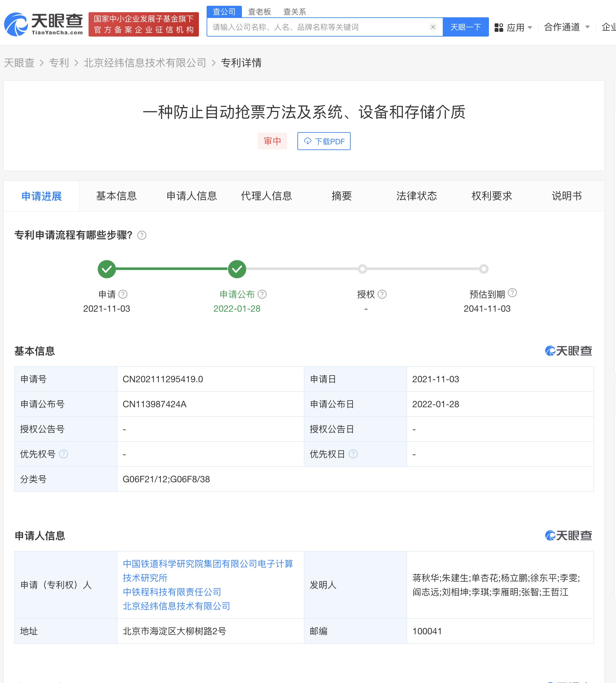Click the TianYanCha logo
616x683 pixels.
(43, 24)
